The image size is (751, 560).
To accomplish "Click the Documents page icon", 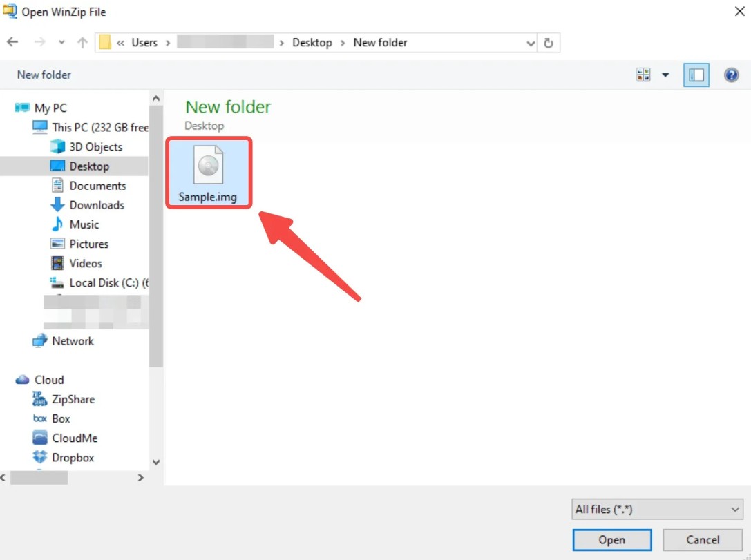I will [x=57, y=185].
